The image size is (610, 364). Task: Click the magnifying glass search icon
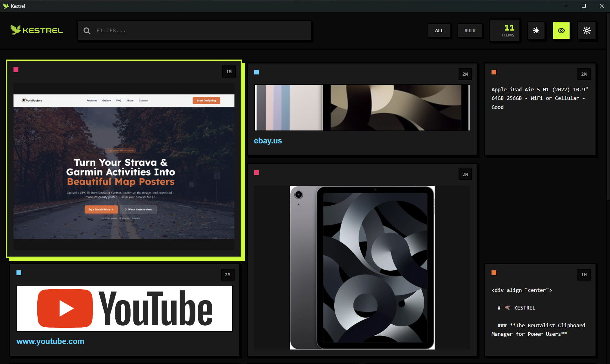tap(87, 30)
